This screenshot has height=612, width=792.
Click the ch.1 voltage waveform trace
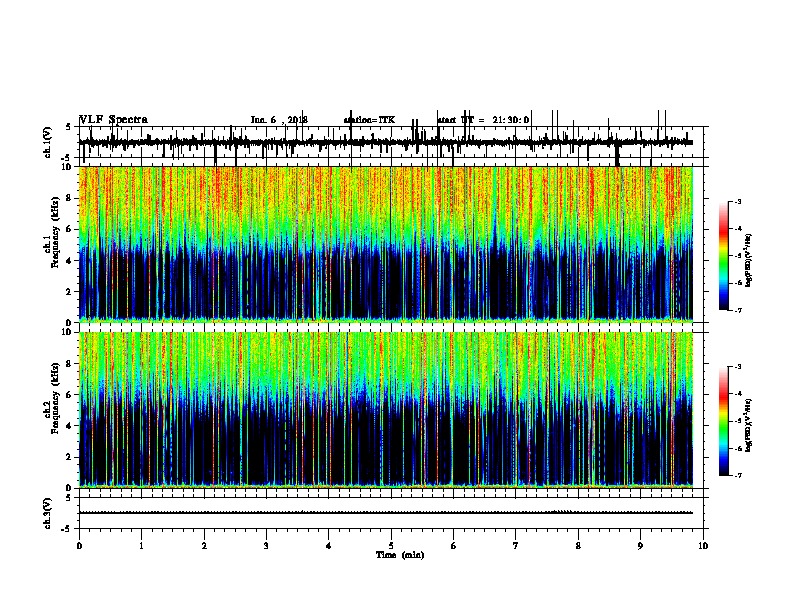point(386,142)
